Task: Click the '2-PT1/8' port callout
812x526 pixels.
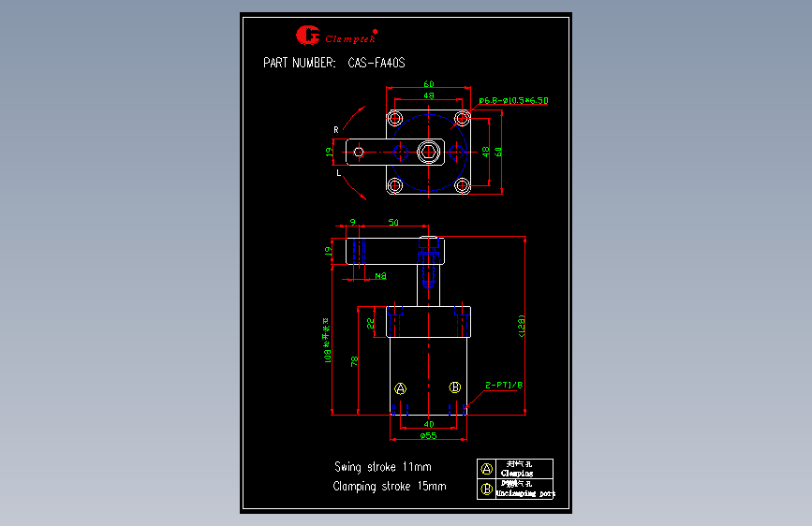Action: coord(504,385)
